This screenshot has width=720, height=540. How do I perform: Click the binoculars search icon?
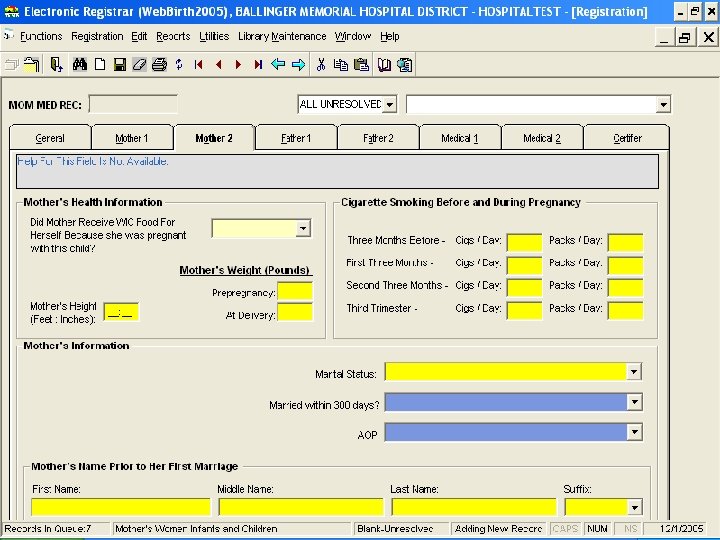pos(79,64)
